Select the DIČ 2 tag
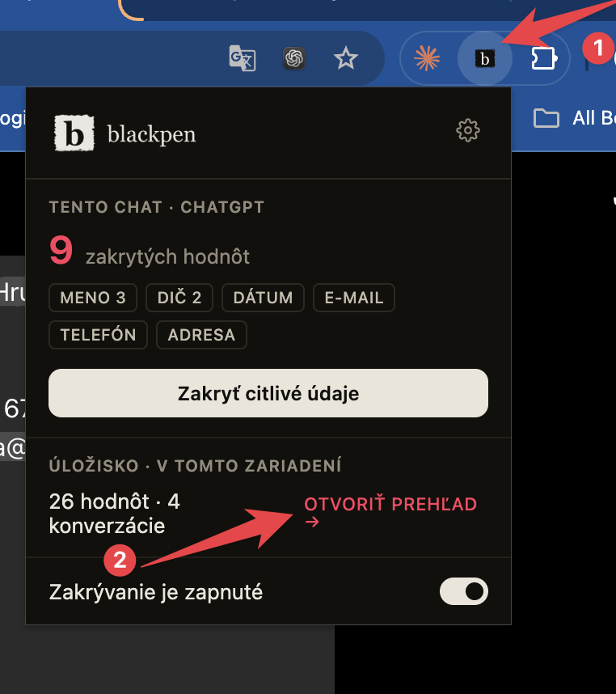The height and width of the screenshot is (694, 616). point(179,298)
